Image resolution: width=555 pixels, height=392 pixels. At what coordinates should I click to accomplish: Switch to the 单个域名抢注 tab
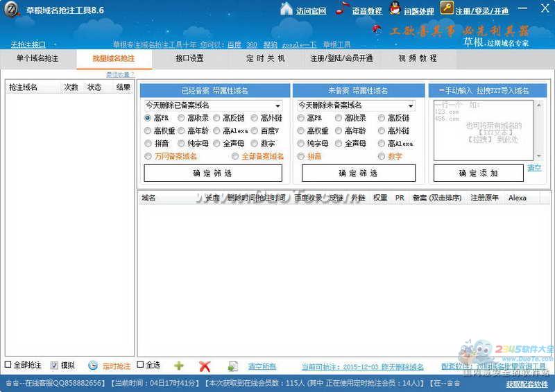[37, 58]
